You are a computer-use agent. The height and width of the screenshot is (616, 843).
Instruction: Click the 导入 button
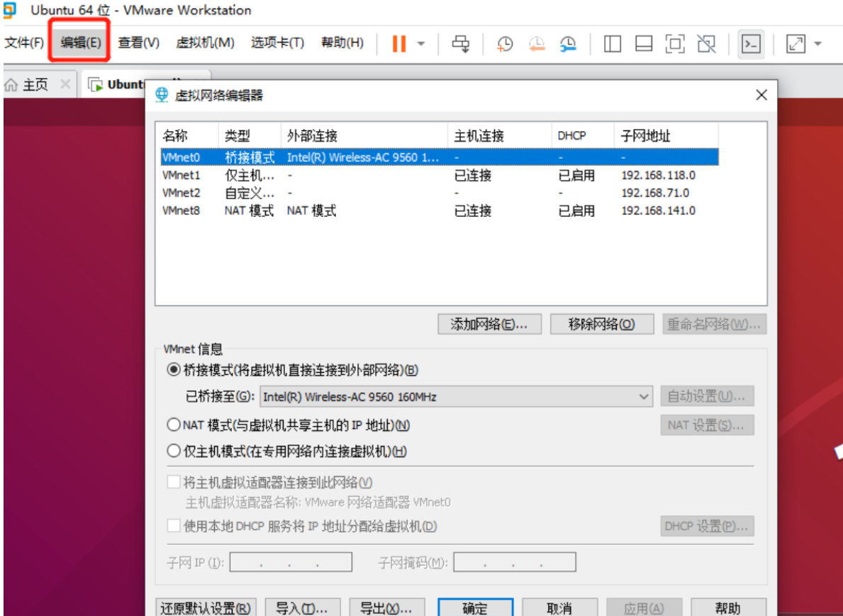tap(303, 608)
